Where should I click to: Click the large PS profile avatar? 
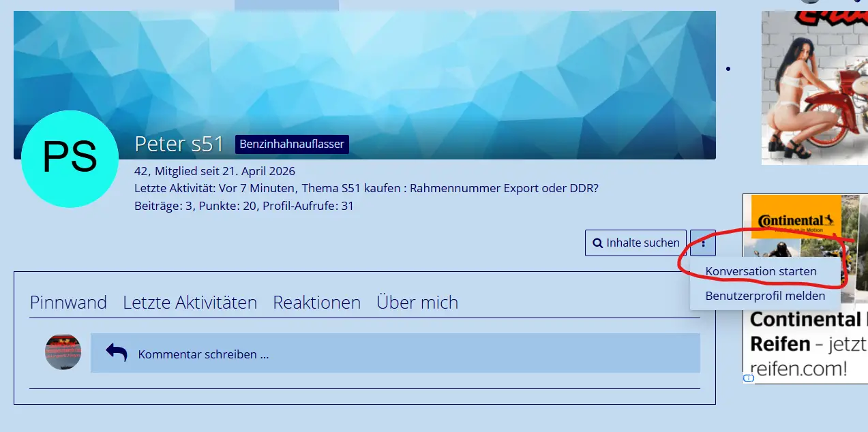click(70, 159)
